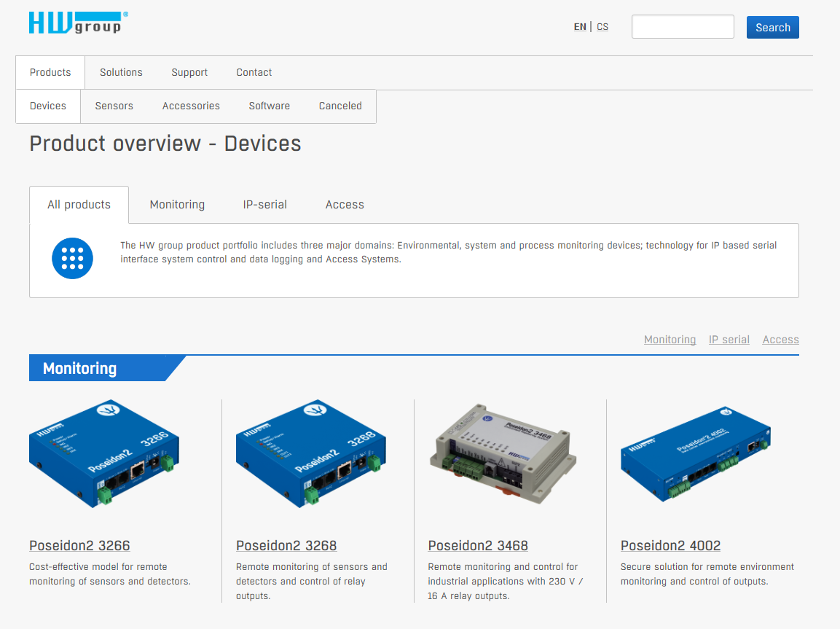Switch to the IP-serial tab
The width and height of the screenshot is (840, 629).
[264, 205]
